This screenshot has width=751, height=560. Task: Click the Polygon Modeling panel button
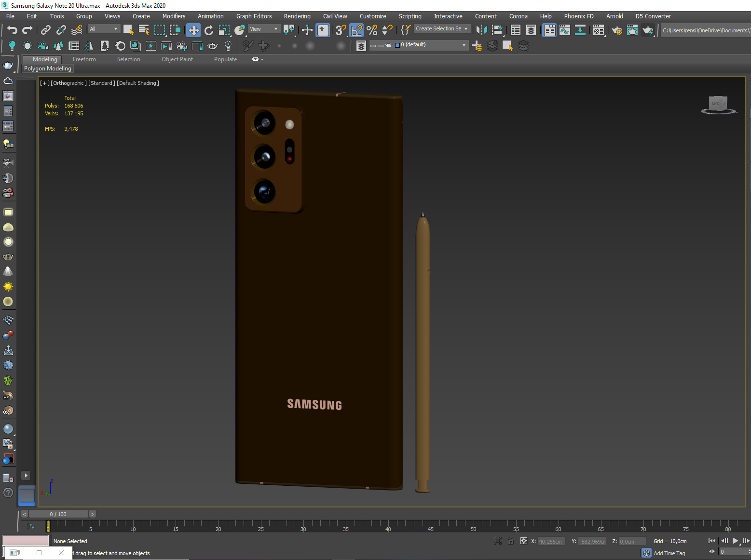pos(48,68)
